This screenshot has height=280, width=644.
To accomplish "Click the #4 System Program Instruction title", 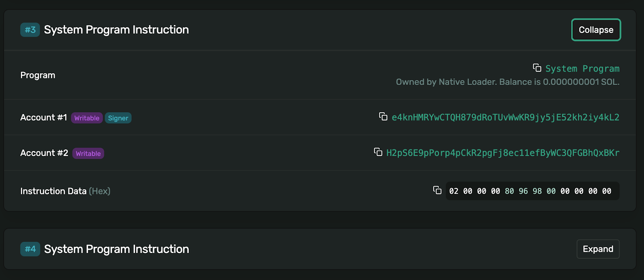I will pyautogui.click(x=116, y=249).
